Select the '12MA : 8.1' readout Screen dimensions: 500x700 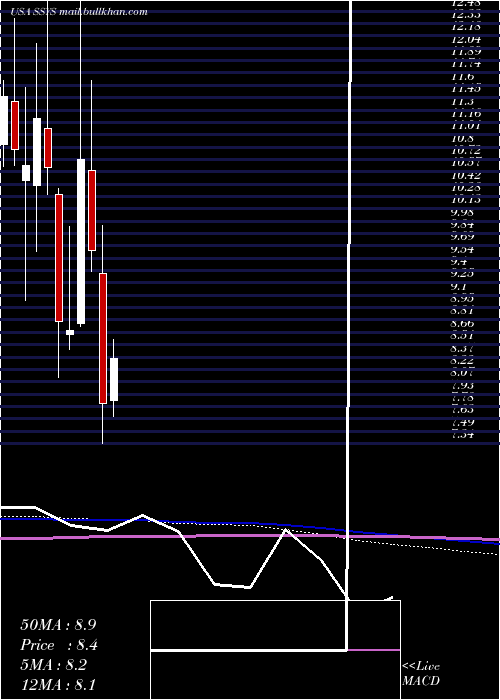[x=58, y=685]
